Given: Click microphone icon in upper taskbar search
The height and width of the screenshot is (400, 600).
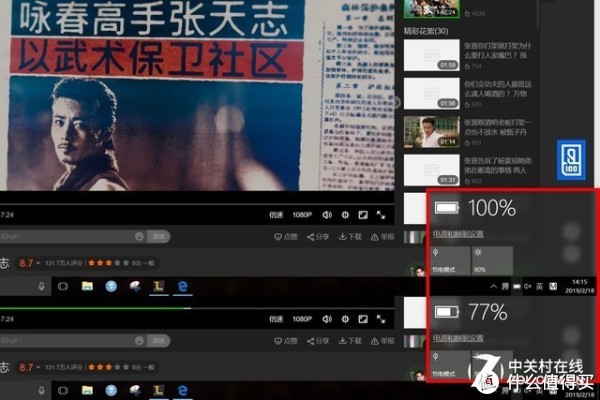Looking at the screenshot, I should 41,286.
